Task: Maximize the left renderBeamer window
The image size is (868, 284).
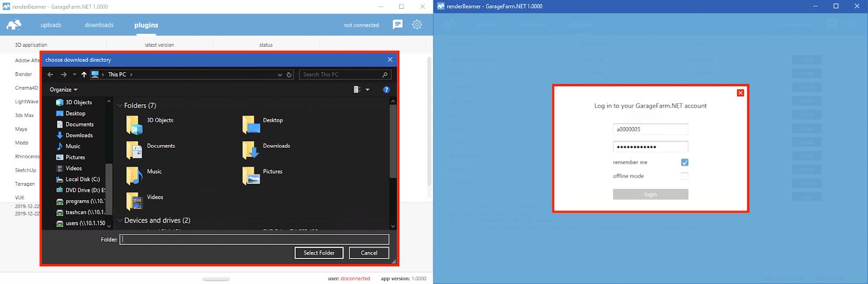Action: pyautogui.click(x=401, y=7)
